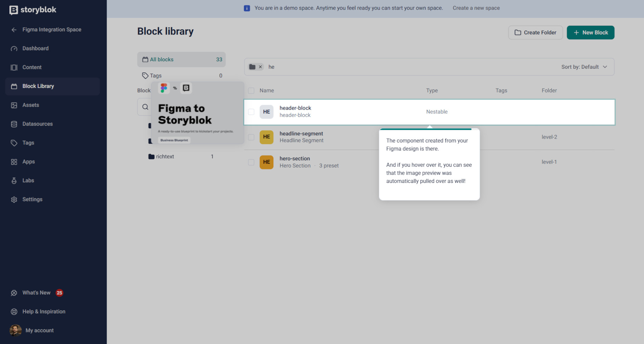Screen dimensions: 644x344
Task: Click the New Block button
Action: pyautogui.click(x=590, y=33)
